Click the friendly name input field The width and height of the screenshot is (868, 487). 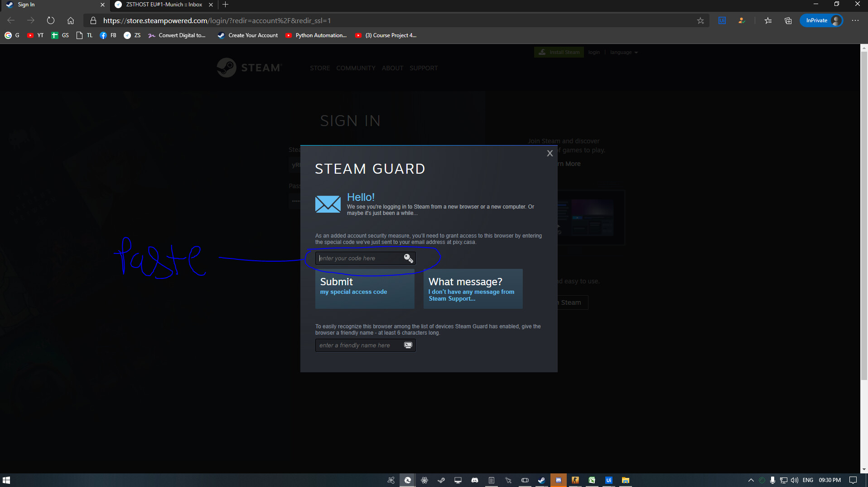(365, 345)
